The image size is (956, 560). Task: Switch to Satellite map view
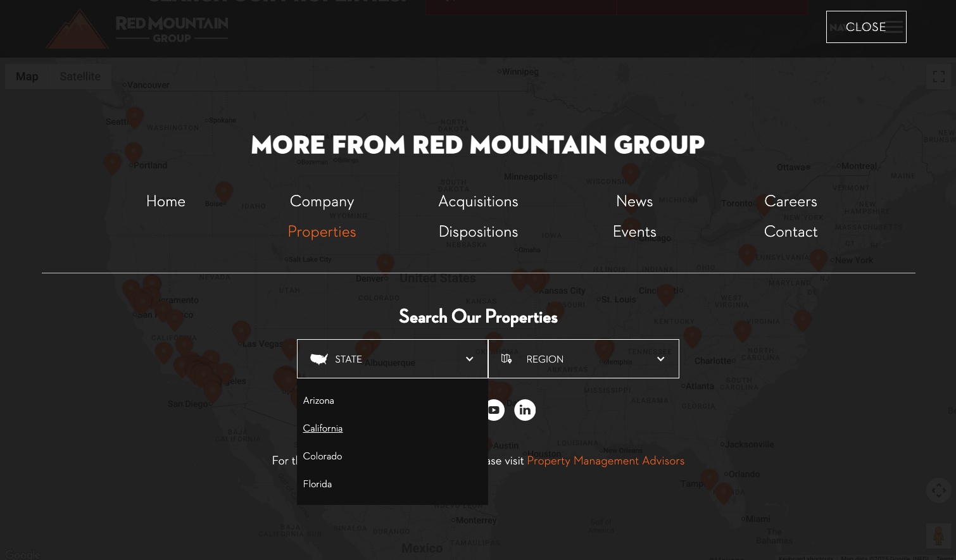[80, 76]
